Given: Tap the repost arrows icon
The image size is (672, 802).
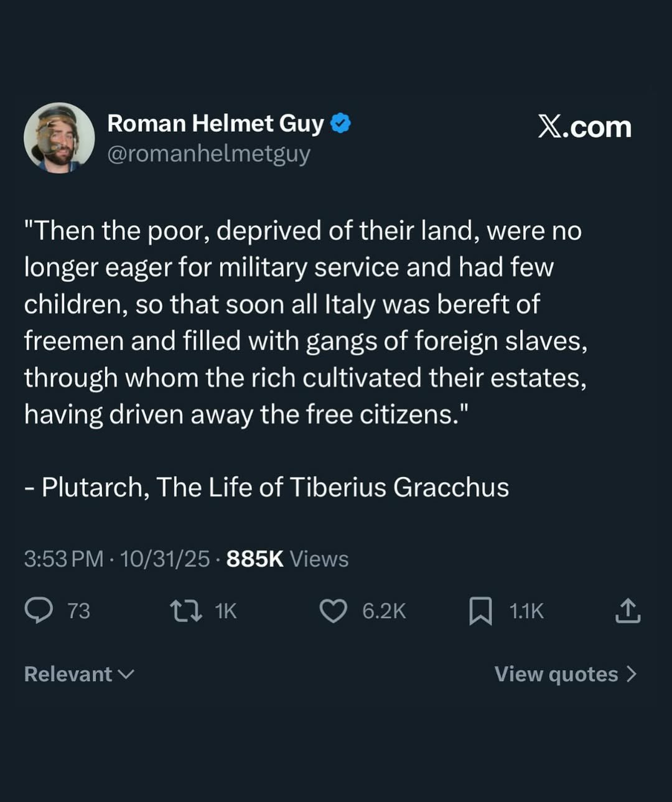Looking at the screenshot, I should (x=186, y=610).
